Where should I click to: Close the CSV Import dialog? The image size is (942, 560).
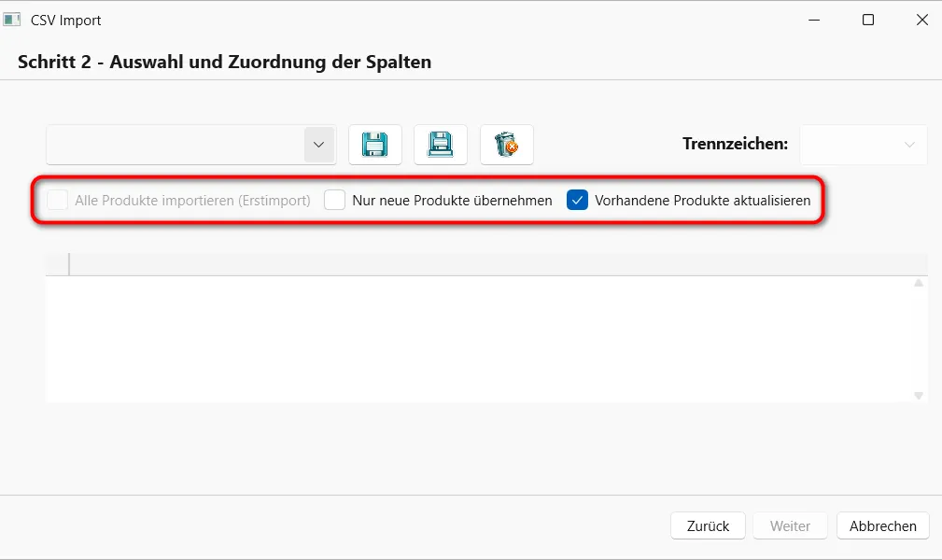pyautogui.click(x=922, y=20)
